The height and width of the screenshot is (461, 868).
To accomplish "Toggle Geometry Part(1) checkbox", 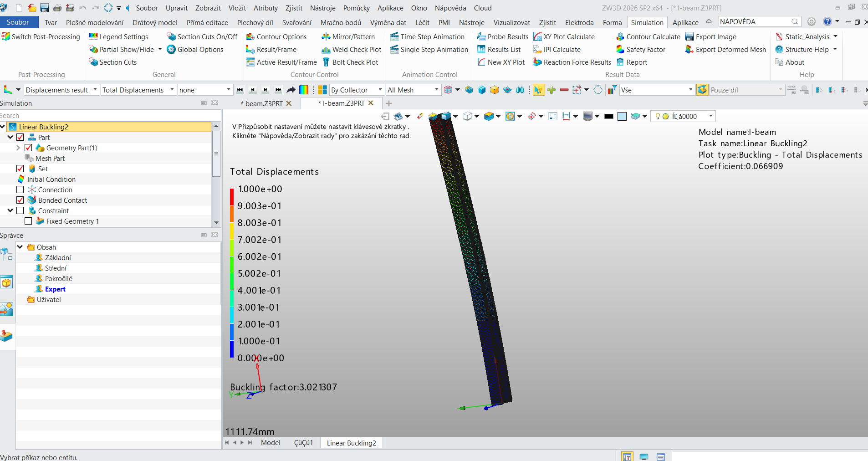I will tap(28, 148).
